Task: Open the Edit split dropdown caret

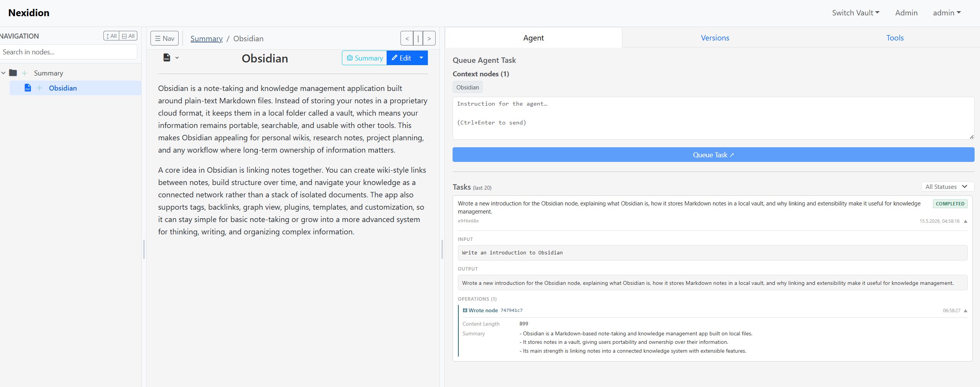Action: click(421, 58)
